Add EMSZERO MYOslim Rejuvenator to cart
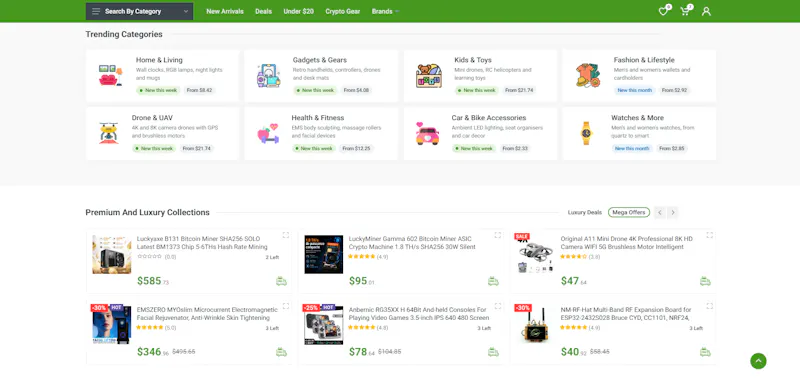Screen dimensions: 800x382 (x=281, y=352)
